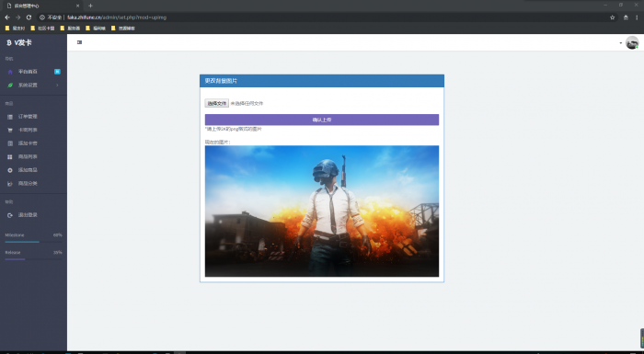
Task: Bookmark this page with the star icon
Action: 613,17
